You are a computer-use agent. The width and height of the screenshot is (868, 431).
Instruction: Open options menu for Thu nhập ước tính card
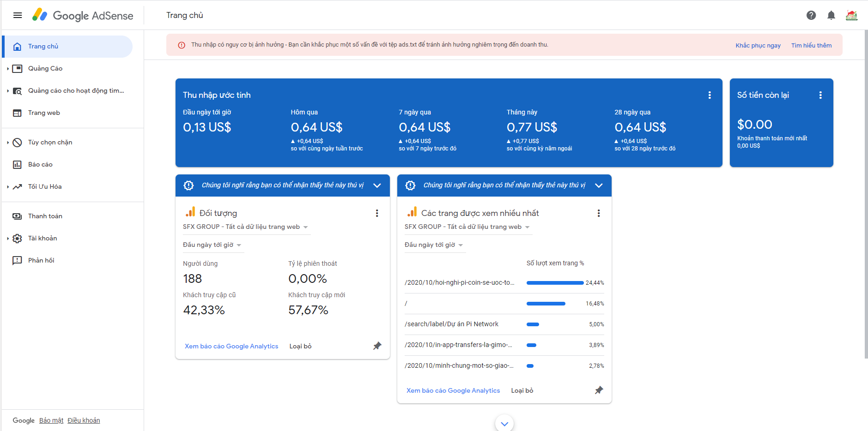point(710,95)
